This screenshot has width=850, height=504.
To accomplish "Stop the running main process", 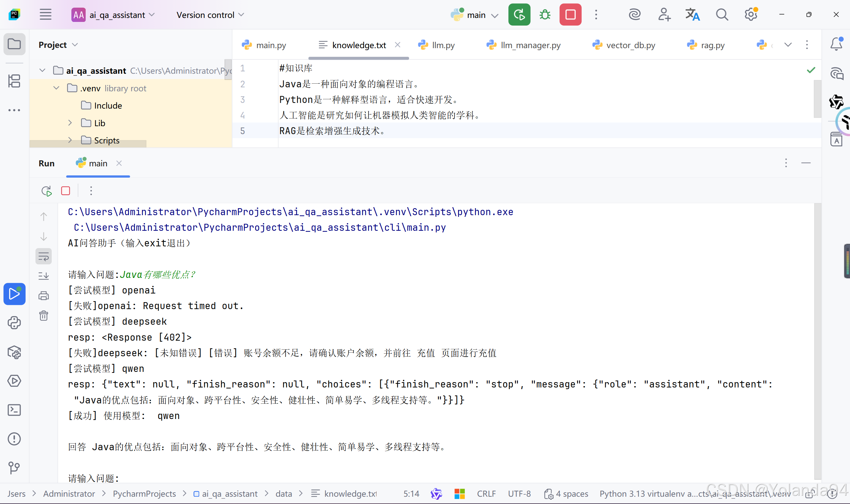I will click(x=570, y=15).
